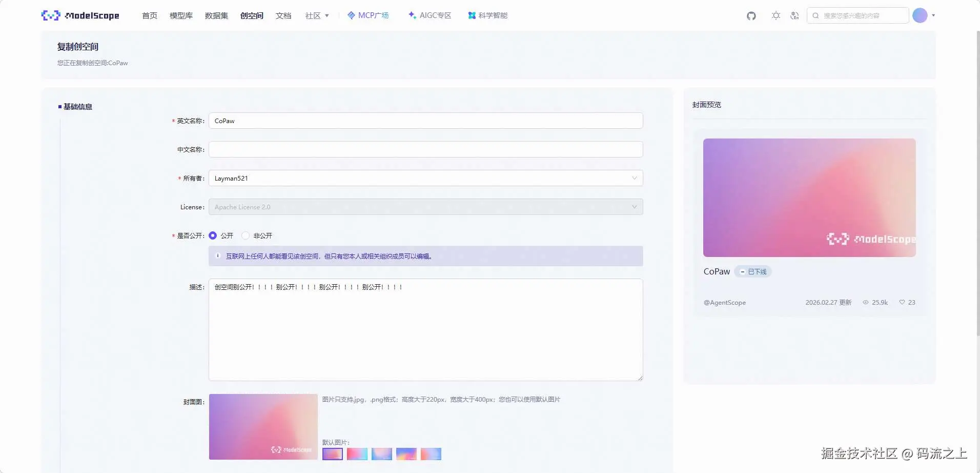Viewport: 980px width, 473px height.
Task: Click the 基础信息 section heading
Action: pyautogui.click(x=78, y=107)
